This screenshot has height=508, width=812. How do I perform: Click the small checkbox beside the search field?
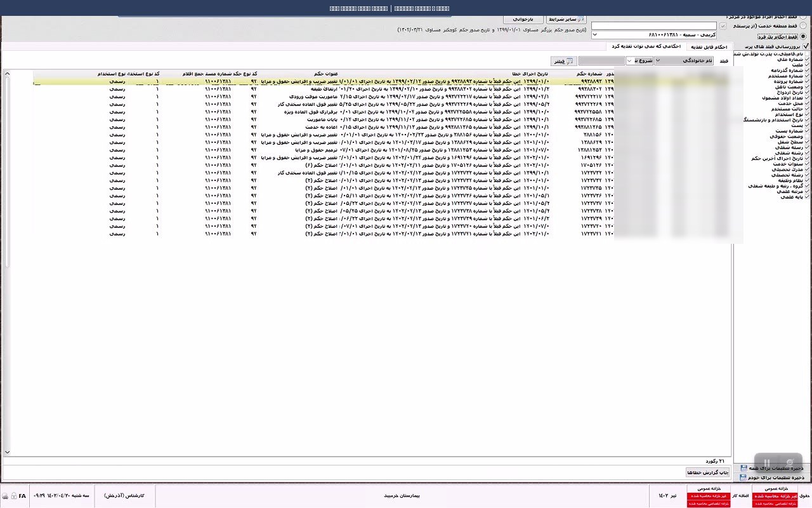(x=723, y=26)
